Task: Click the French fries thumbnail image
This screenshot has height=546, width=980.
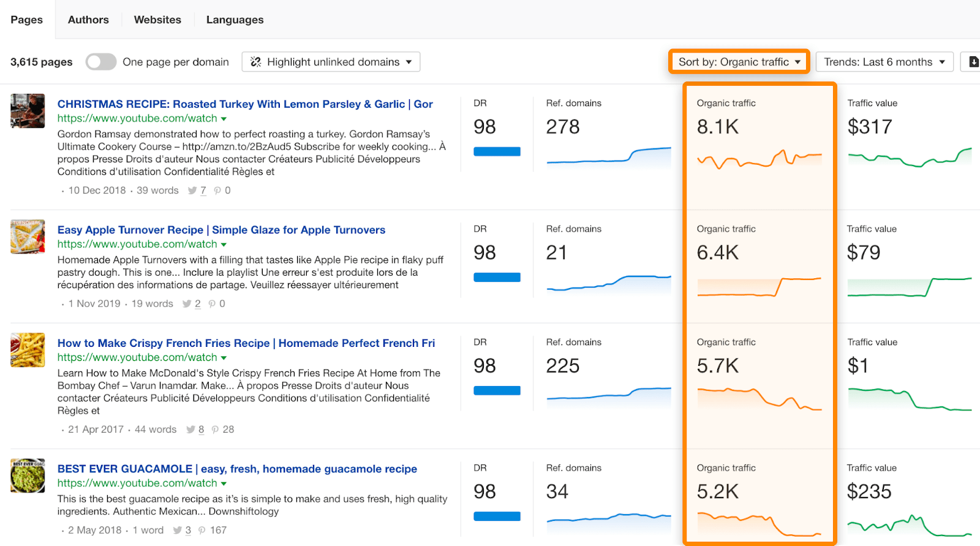Action: point(28,350)
